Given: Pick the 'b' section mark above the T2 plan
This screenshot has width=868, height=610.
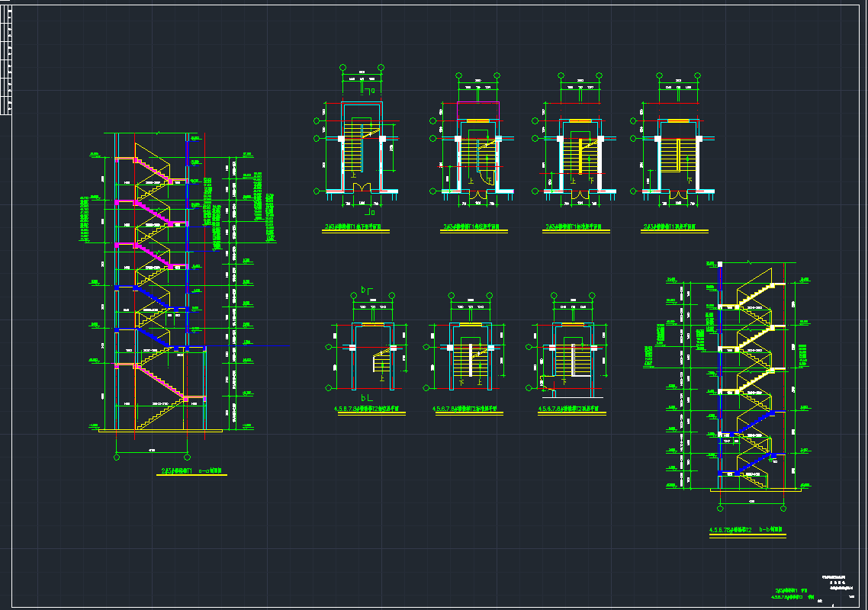Looking at the screenshot, I should [366, 290].
